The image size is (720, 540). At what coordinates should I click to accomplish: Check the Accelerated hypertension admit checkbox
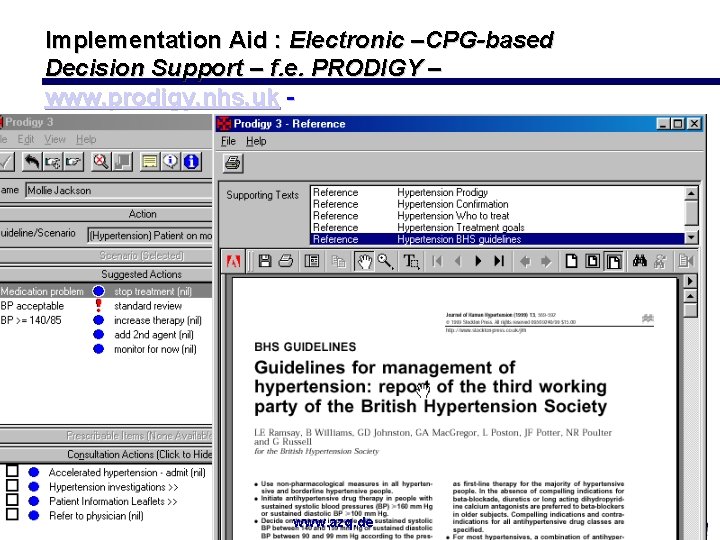click(x=12, y=471)
